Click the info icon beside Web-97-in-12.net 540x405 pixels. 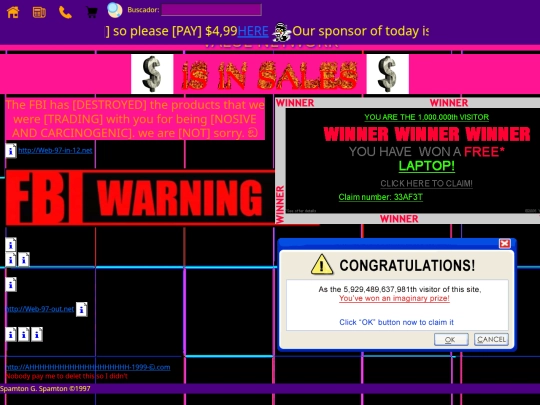point(11,150)
